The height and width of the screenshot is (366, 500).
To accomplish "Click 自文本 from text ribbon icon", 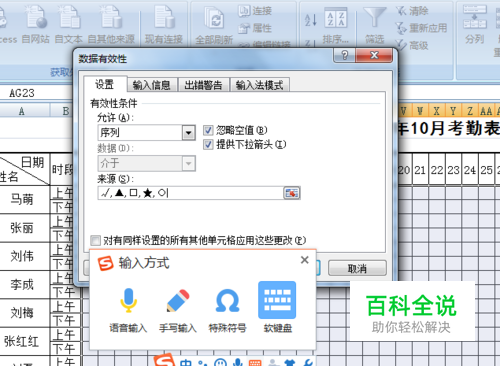I will point(69,25).
